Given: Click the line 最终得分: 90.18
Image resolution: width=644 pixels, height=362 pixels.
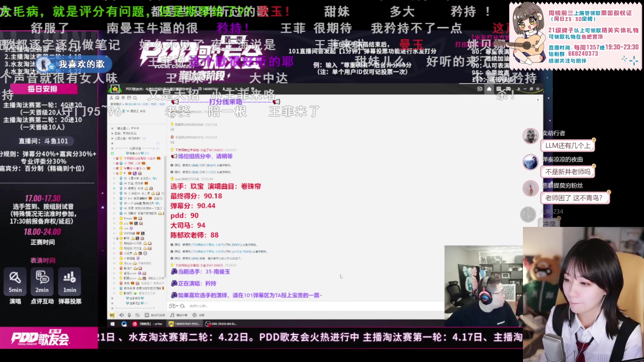Looking at the screenshot, I should coord(196,196).
